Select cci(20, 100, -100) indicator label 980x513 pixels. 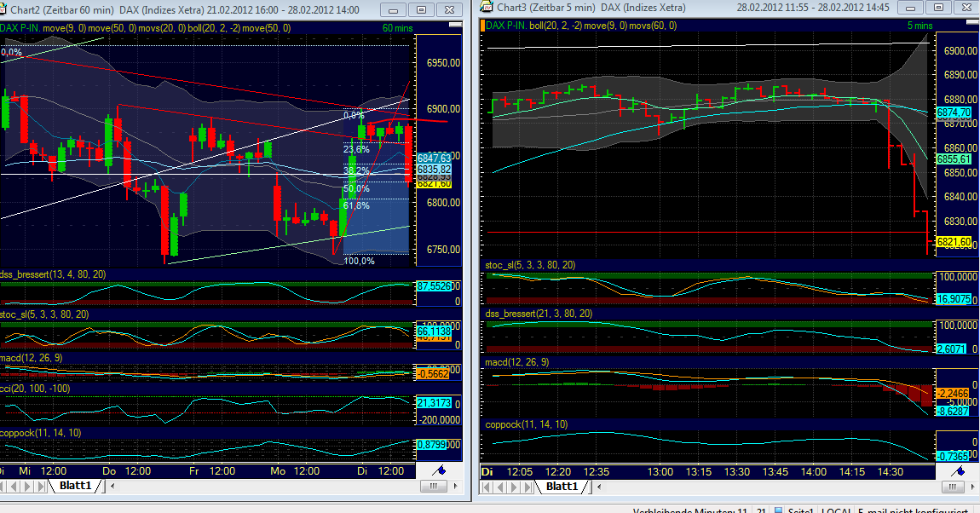[x=34, y=388]
